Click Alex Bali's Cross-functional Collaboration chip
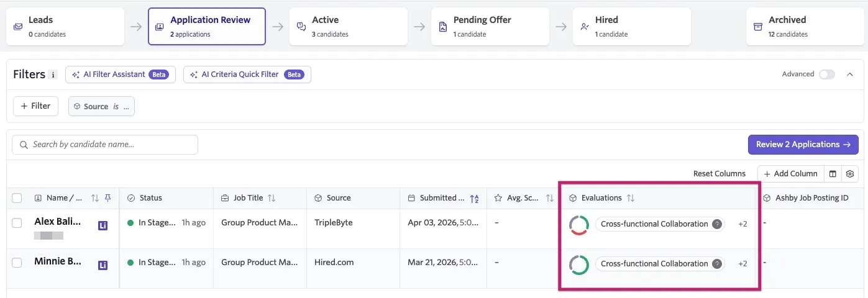The width and height of the screenshot is (868, 298). 660,224
